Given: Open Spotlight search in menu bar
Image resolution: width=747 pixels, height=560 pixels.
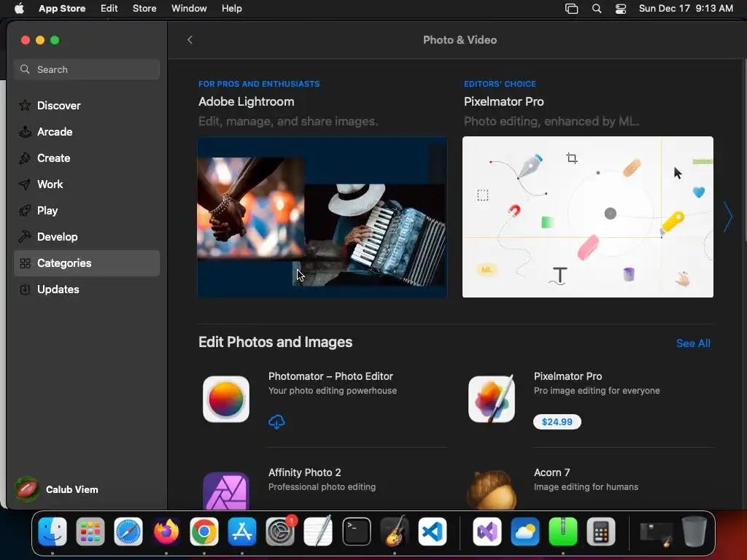Looking at the screenshot, I should coord(597,9).
